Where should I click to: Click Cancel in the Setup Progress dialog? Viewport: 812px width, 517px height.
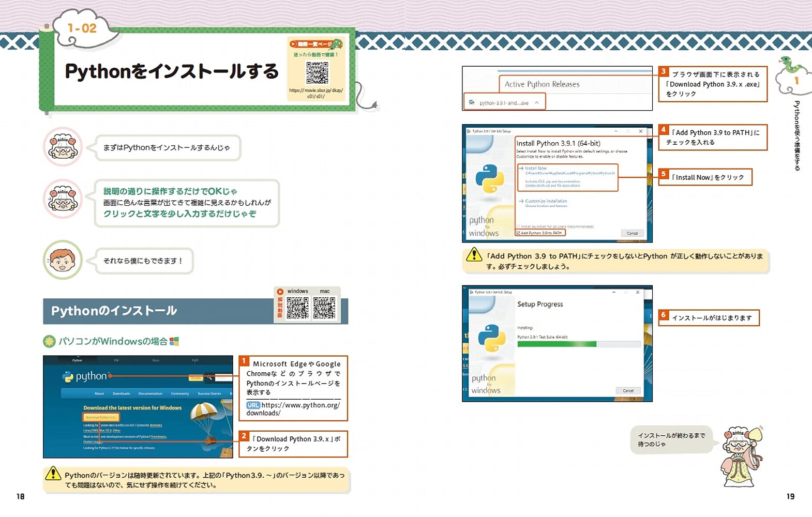pos(628,390)
